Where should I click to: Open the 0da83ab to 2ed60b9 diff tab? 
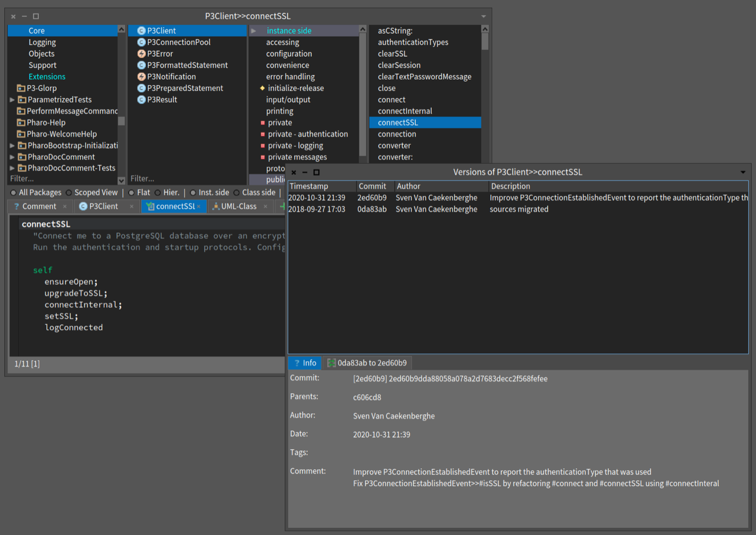pyautogui.click(x=367, y=363)
